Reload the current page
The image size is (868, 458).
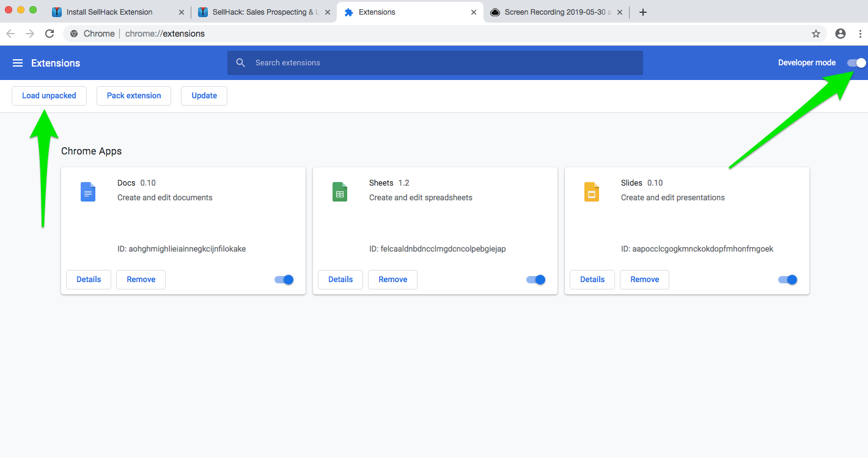tap(50, 34)
